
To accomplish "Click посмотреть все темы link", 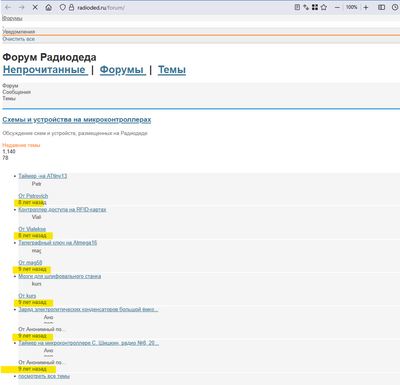I will pyautogui.click(x=44, y=376).
